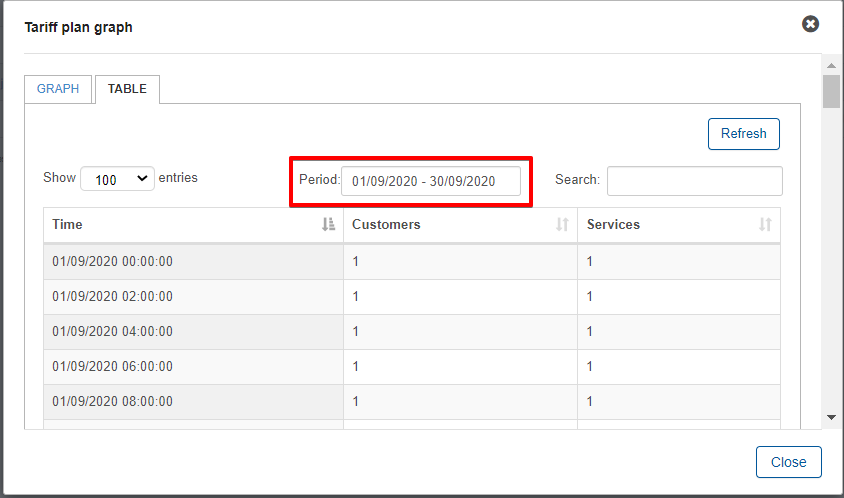This screenshot has height=498, width=844.
Task: Click the 01/09/2020 04:00:00 row
Action: click(412, 332)
